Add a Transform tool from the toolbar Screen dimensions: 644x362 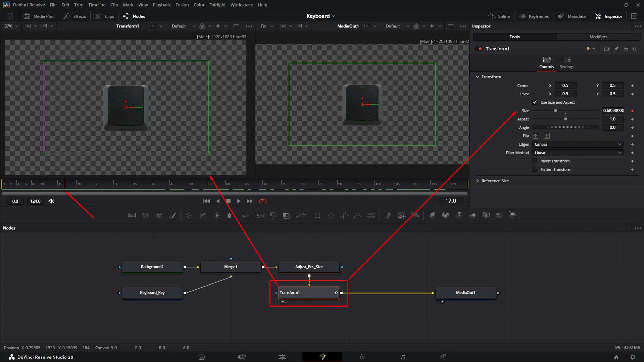pyautogui.click(x=300, y=215)
